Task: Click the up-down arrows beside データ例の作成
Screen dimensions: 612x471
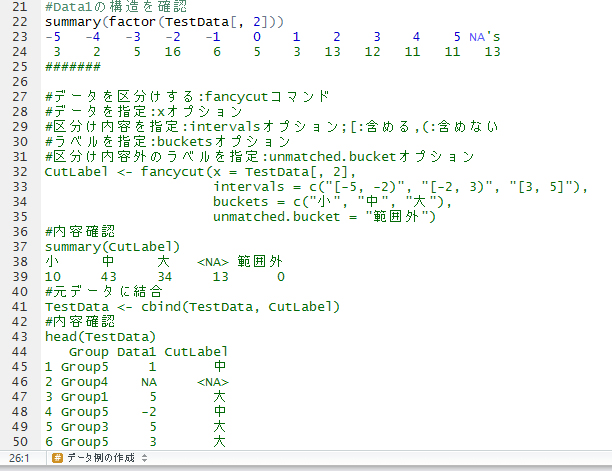Action: pos(144,458)
